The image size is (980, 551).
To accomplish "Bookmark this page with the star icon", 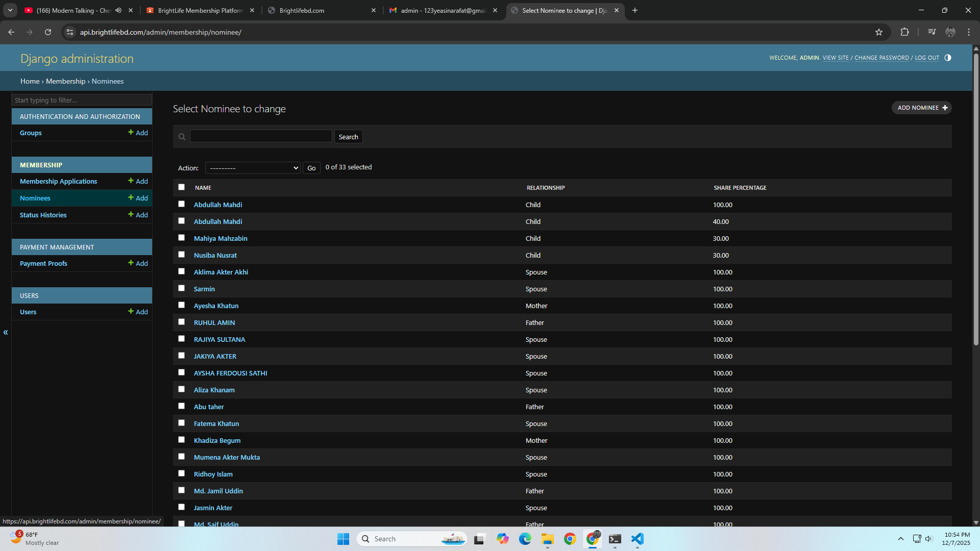I will (x=879, y=32).
